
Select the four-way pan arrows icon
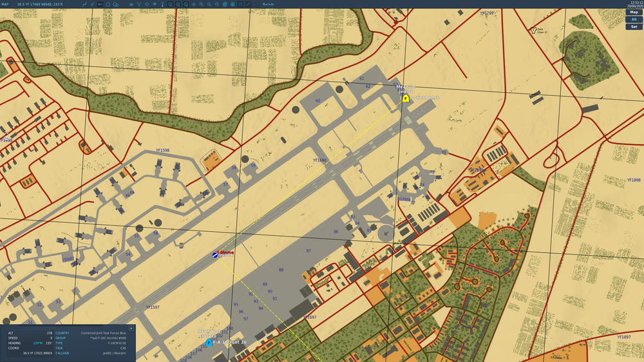point(193,4)
